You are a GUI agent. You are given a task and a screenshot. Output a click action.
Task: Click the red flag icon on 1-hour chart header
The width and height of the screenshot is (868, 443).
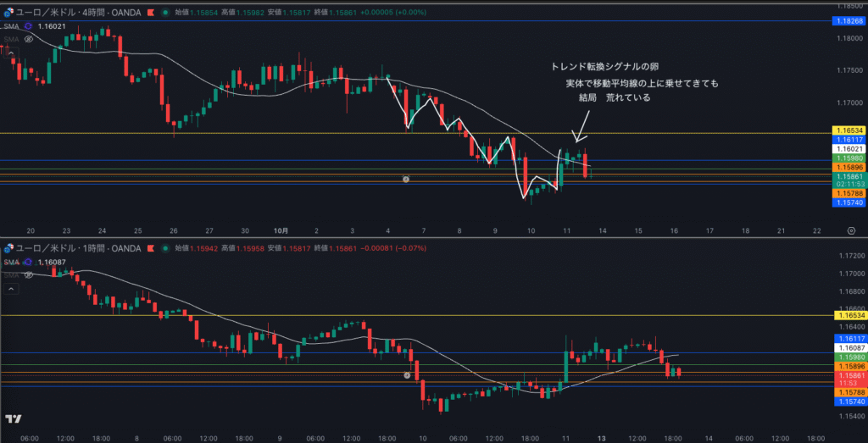click(x=150, y=248)
